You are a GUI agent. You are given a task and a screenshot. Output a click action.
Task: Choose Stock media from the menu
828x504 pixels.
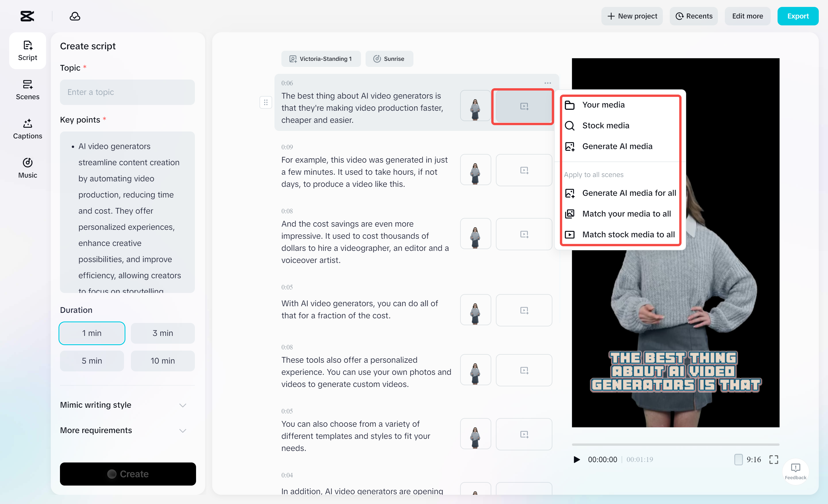(605, 126)
